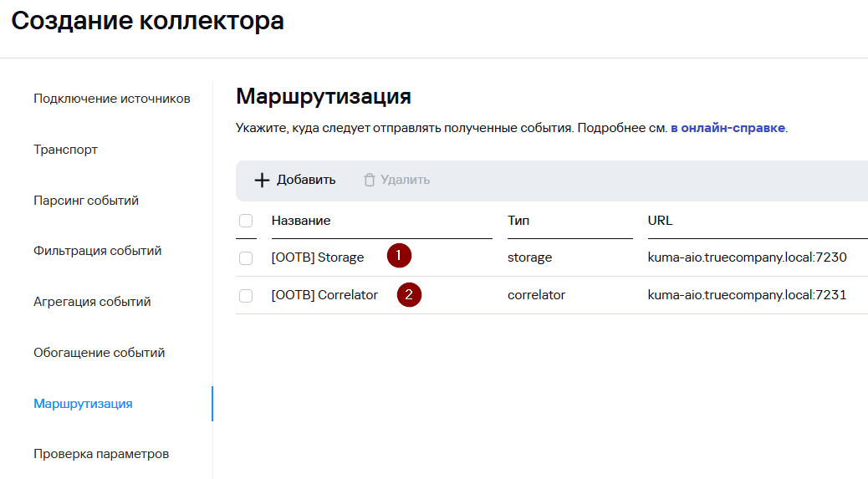Click the plus icon to add a route
The image size is (868, 479).
coord(262,181)
